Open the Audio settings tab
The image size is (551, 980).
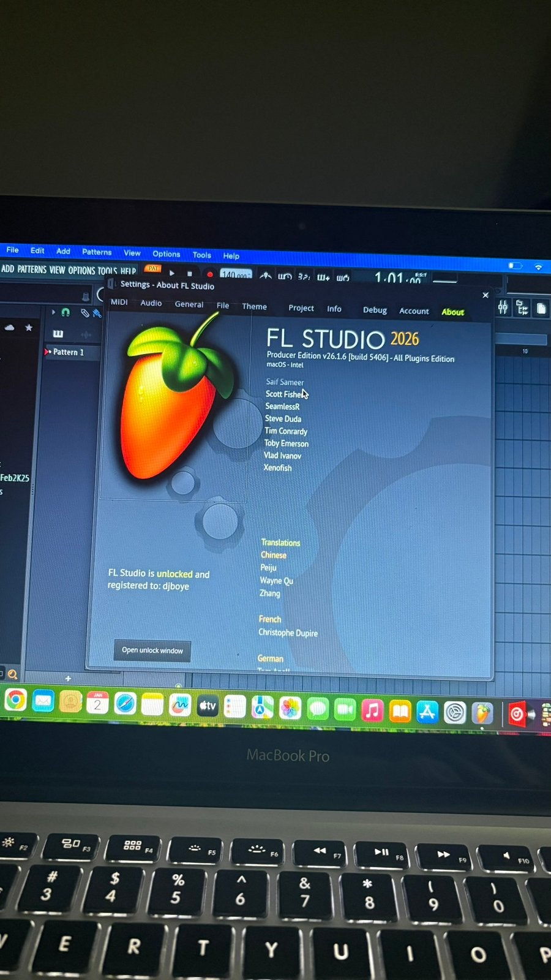(151, 303)
